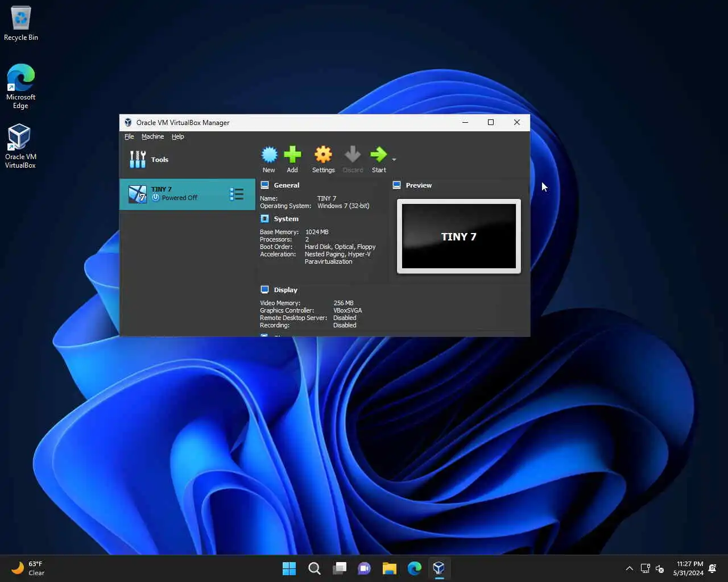Click the VBoxSVGA graphics controller value
Image resolution: width=728 pixels, height=582 pixels.
(348, 310)
